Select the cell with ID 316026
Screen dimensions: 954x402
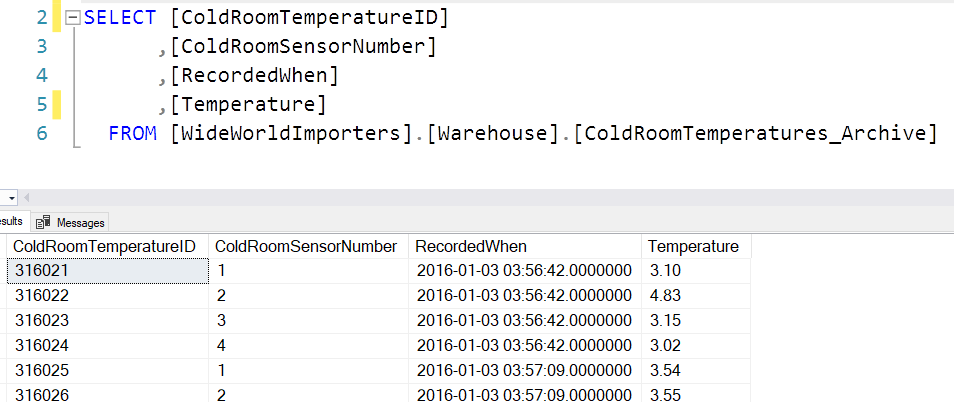tap(42, 395)
